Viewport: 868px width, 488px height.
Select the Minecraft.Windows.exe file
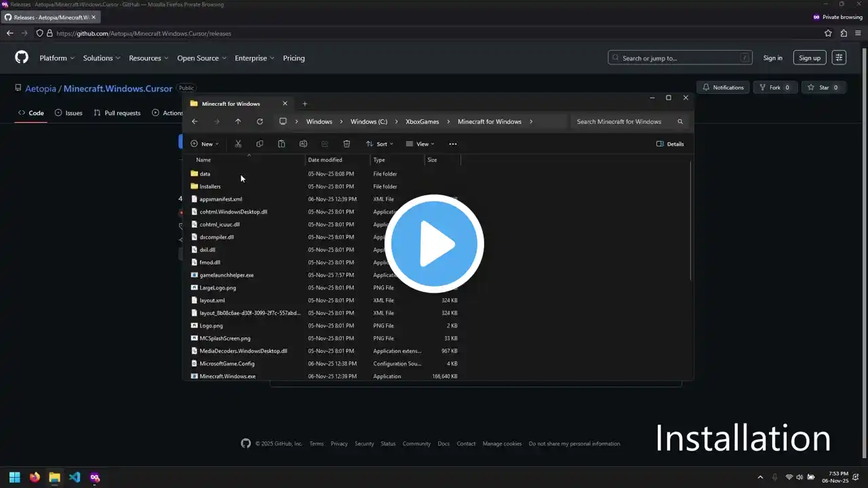pos(227,376)
